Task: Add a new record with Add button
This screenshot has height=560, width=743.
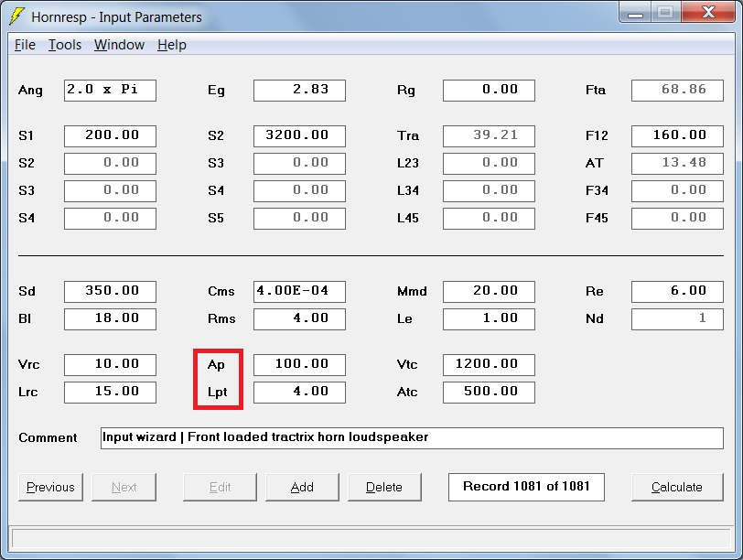Action: [302, 487]
